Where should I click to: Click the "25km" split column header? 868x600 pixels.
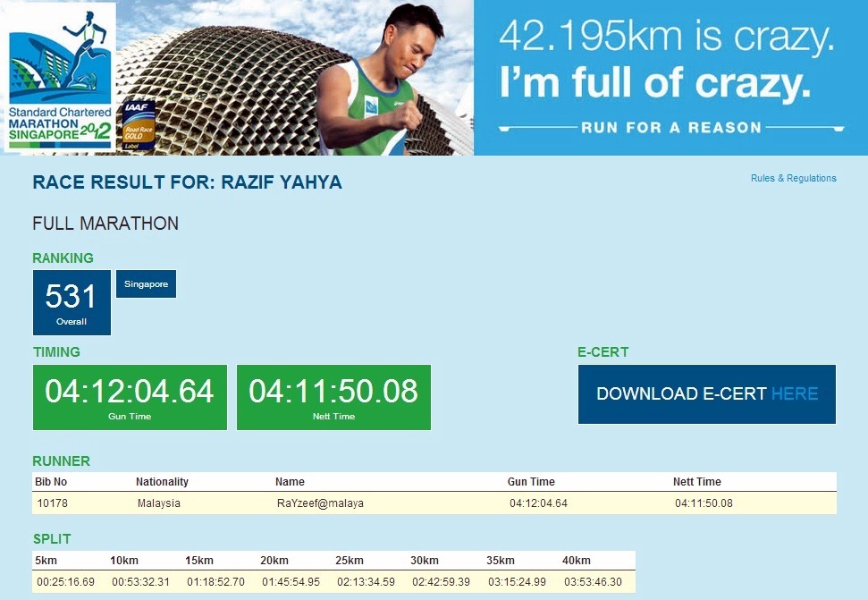point(350,560)
